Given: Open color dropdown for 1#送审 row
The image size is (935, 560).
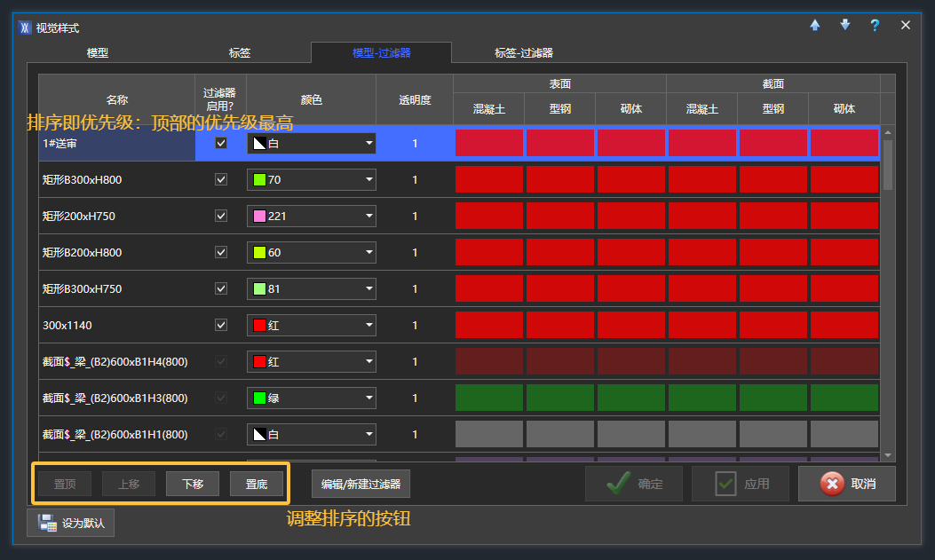Looking at the screenshot, I should (x=312, y=143).
